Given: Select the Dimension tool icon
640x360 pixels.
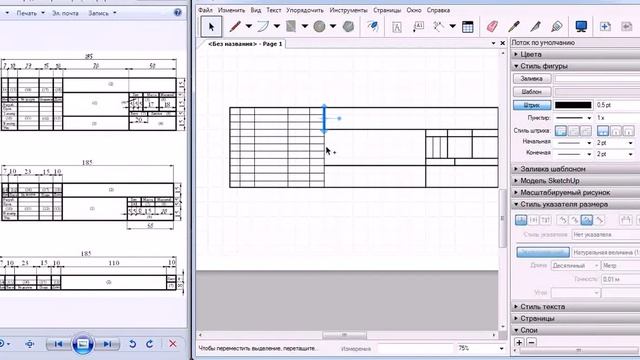Looking at the screenshot, I should [x=439, y=27].
